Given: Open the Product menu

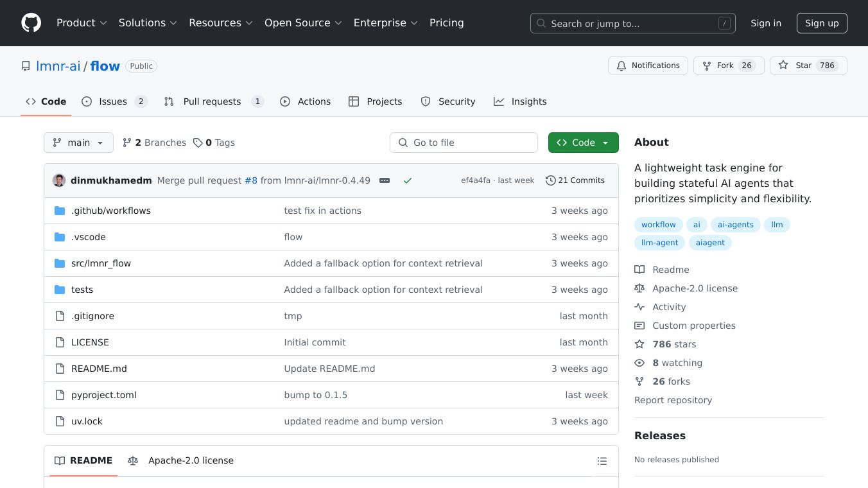Looking at the screenshot, I should click(82, 23).
